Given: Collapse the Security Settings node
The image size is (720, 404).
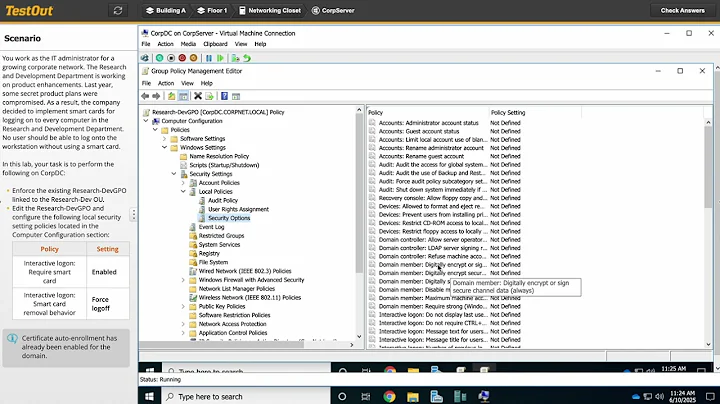Looking at the screenshot, I should (x=174, y=174).
